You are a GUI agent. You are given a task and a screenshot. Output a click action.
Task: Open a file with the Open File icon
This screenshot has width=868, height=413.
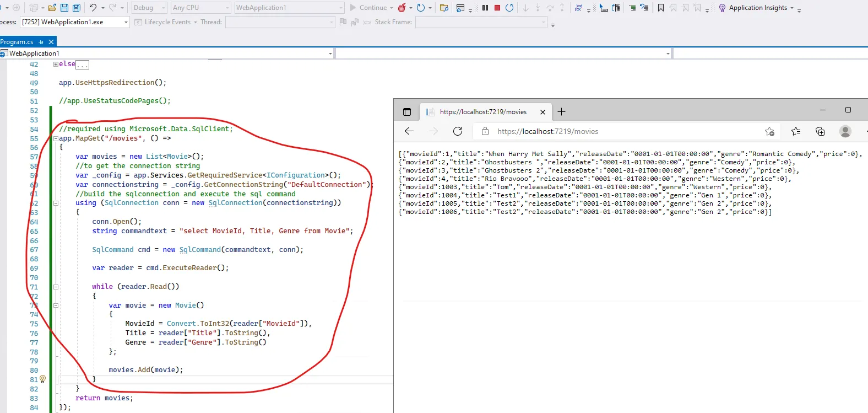52,8
